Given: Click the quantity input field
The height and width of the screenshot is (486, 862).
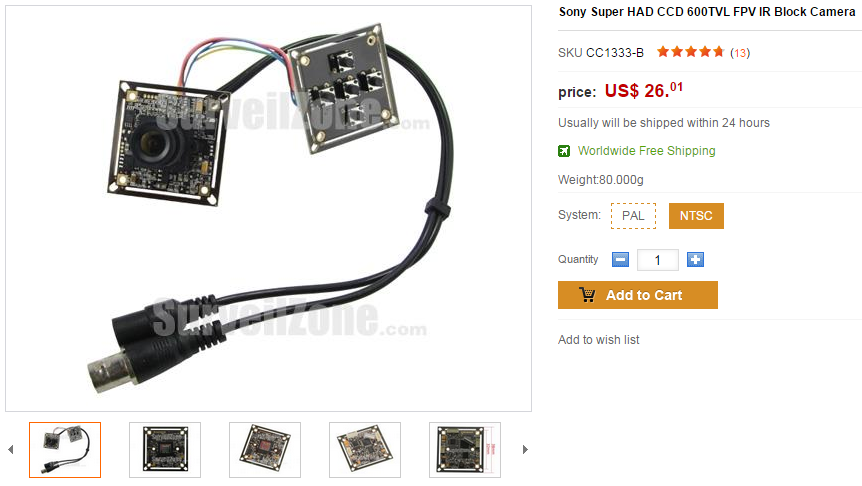Looking at the screenshot, I should [657, 260].
